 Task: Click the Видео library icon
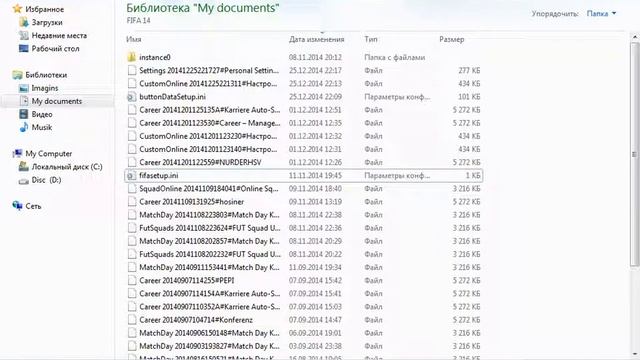pos(24,114)
